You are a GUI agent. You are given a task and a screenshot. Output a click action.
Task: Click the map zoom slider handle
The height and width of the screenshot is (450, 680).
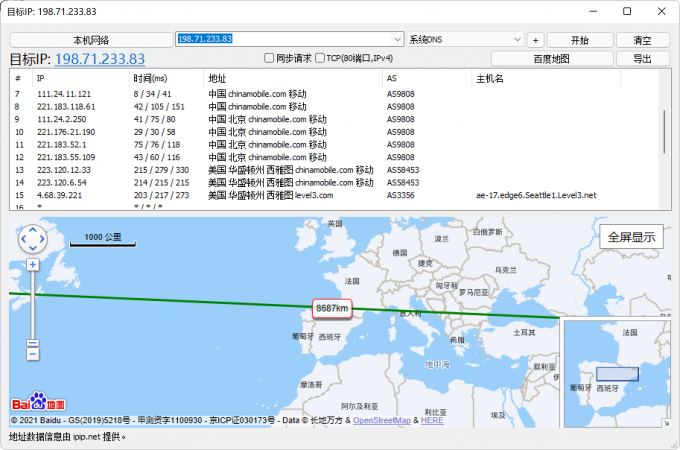point(33,343)
